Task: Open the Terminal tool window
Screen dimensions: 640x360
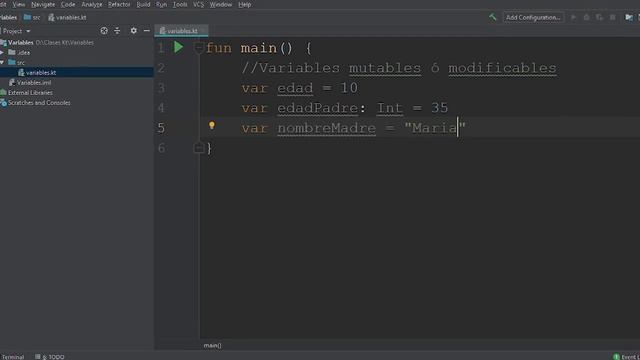Action: (12, 356)
